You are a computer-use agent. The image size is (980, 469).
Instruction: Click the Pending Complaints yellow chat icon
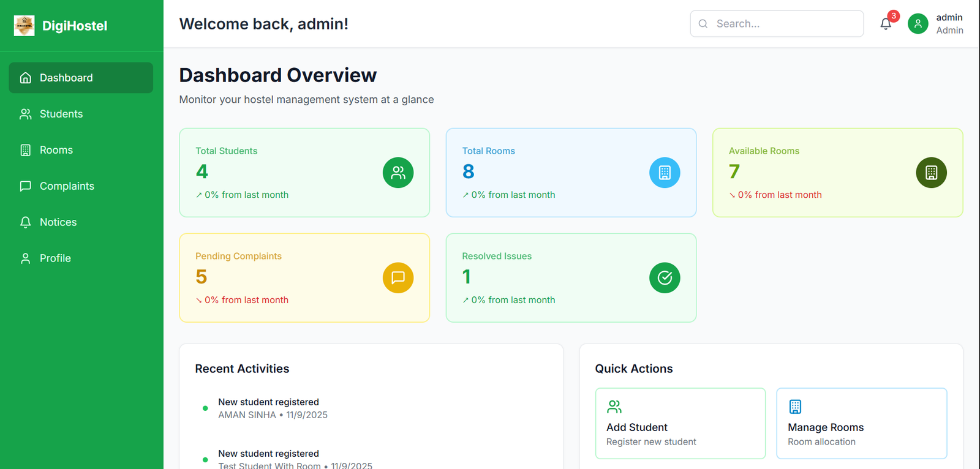[398, 278]
